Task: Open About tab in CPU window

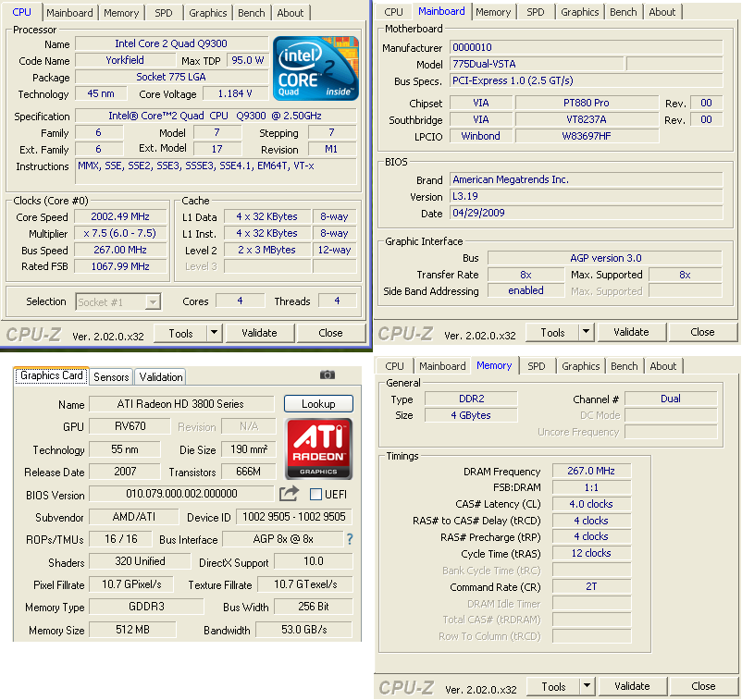Action: click(x=291, y=13)
